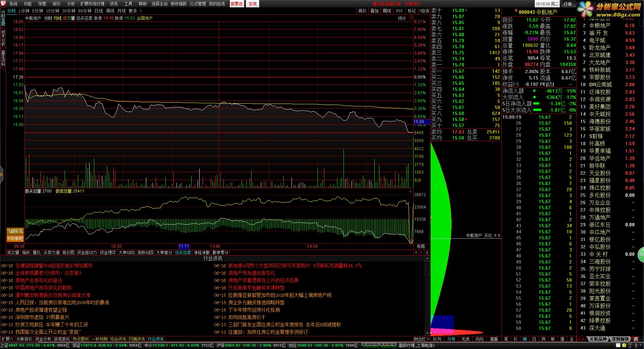Click the 东财股吧 label button
Image resolution: width=644 pixels, height=349 pixels.
coord(15,239)
